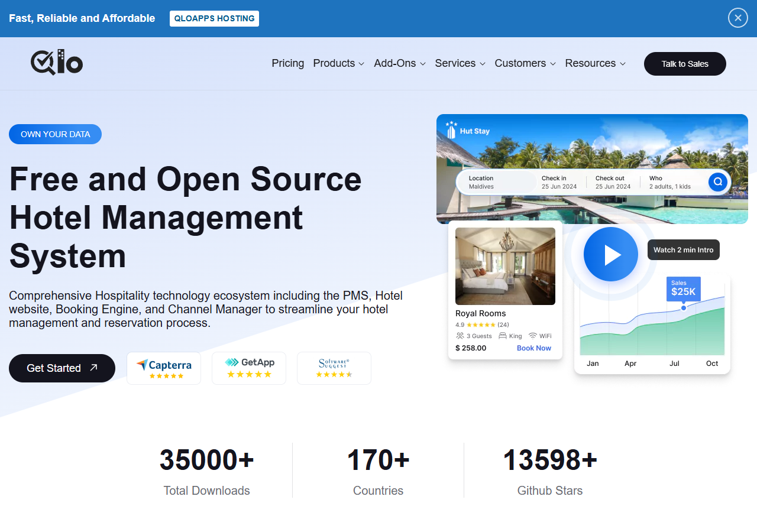Click the arrow icon in Get Started
The image size is (757, 532).
(93, 368)
